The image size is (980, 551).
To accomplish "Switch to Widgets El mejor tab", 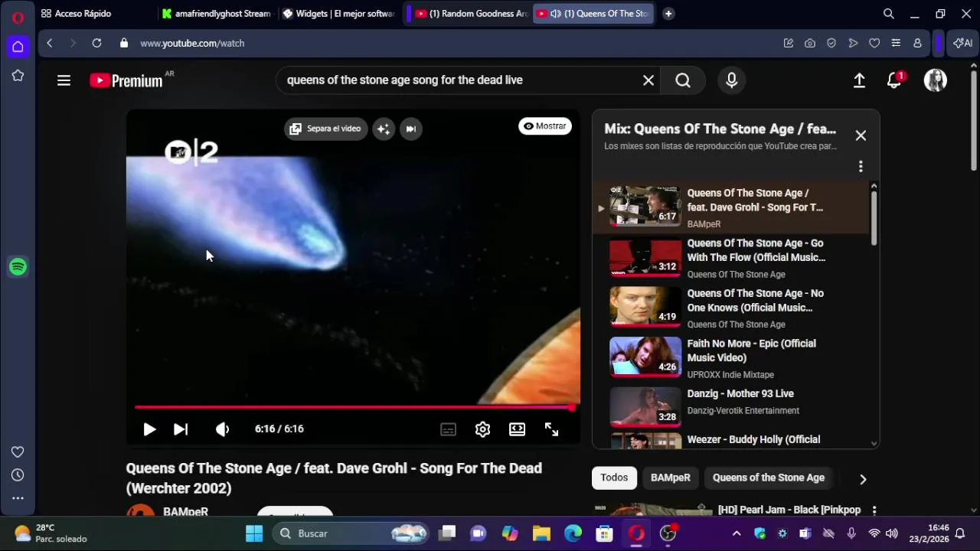I will click(x=338, y=14).
